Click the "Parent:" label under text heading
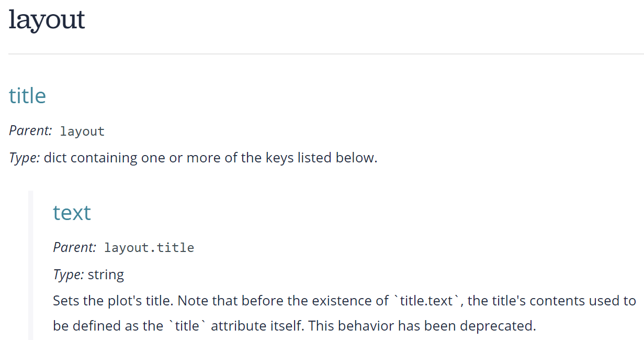 74,247
